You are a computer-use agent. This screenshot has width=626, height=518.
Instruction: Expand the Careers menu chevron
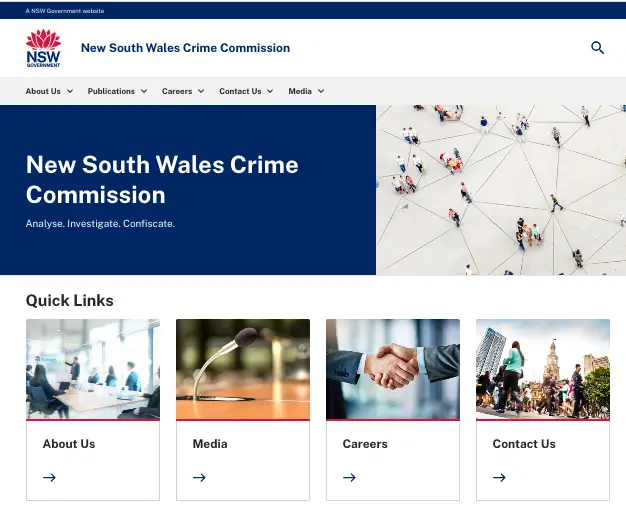201,91
